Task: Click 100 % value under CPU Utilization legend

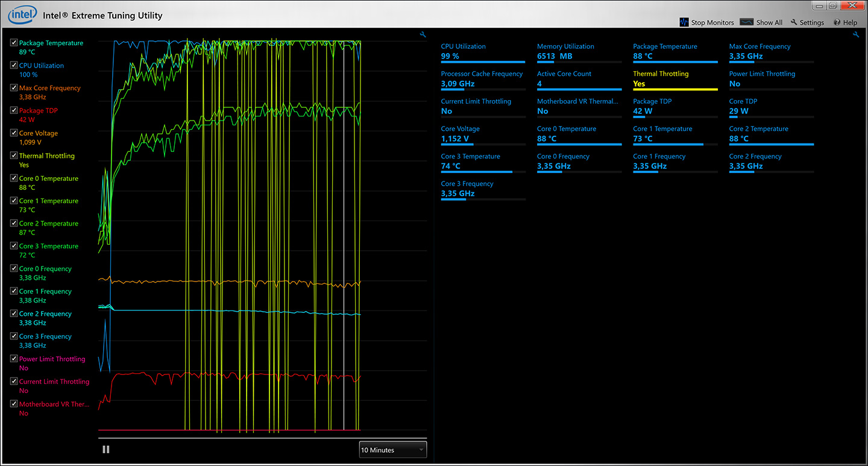Action: pos(28,74)
